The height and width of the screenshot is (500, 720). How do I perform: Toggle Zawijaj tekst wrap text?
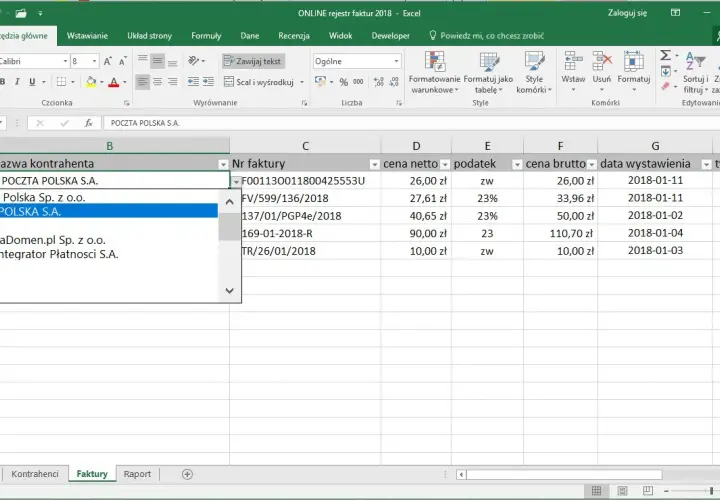pos(253,61)
